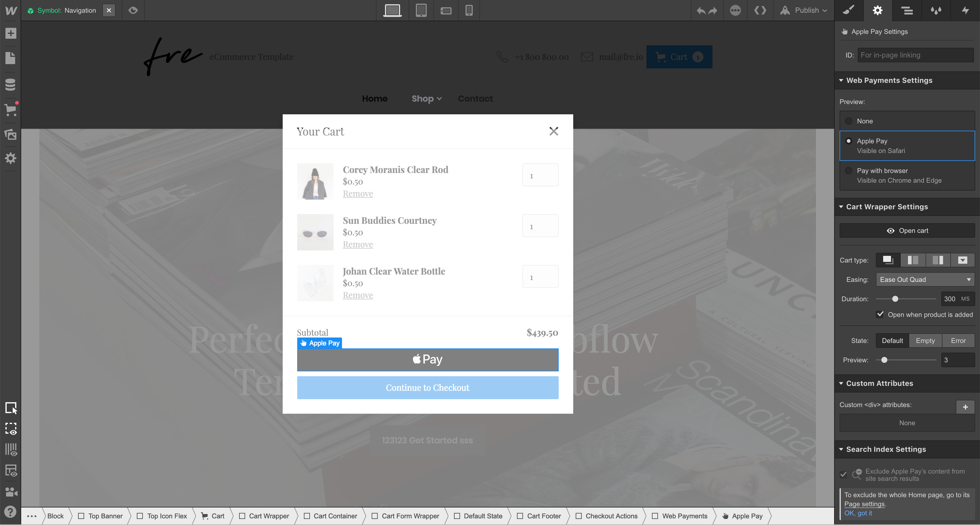Open the CMS Collections panel
Viewport: 980px width, 525px height.
pos(11,84)
